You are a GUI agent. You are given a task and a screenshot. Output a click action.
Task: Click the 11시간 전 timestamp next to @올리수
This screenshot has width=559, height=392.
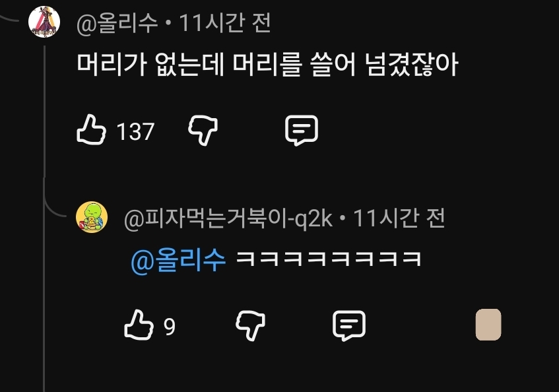(x=224, y=23)
